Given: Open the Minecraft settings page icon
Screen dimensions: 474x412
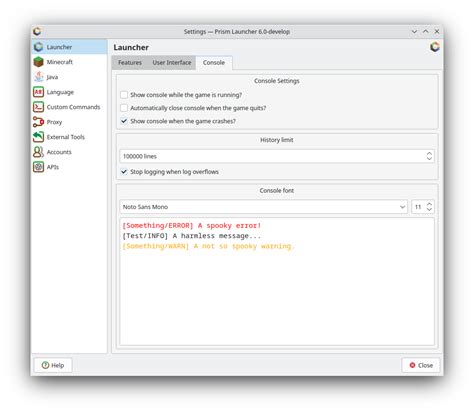Looking at the screenshot, I should (38, 62).
